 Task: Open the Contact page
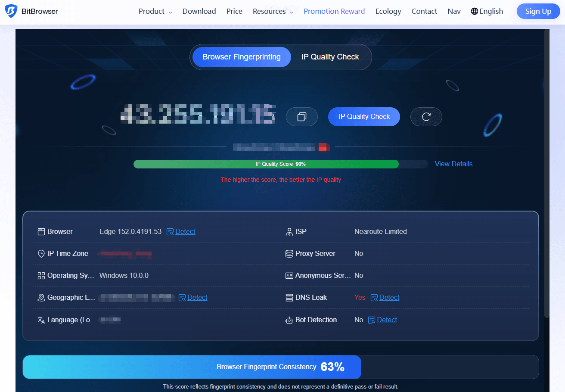pyautogui.click(x=424, y=11)
